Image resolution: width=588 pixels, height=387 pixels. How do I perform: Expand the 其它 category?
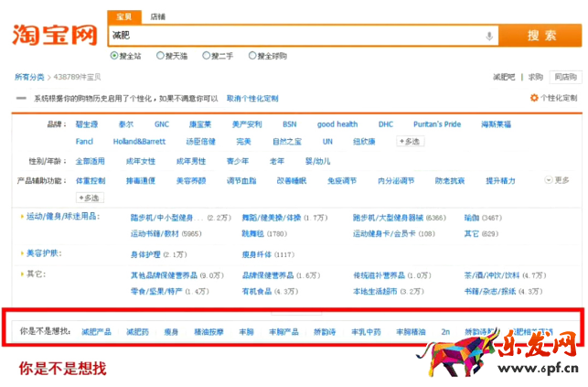pyautogui.click(x=33, y=274)
